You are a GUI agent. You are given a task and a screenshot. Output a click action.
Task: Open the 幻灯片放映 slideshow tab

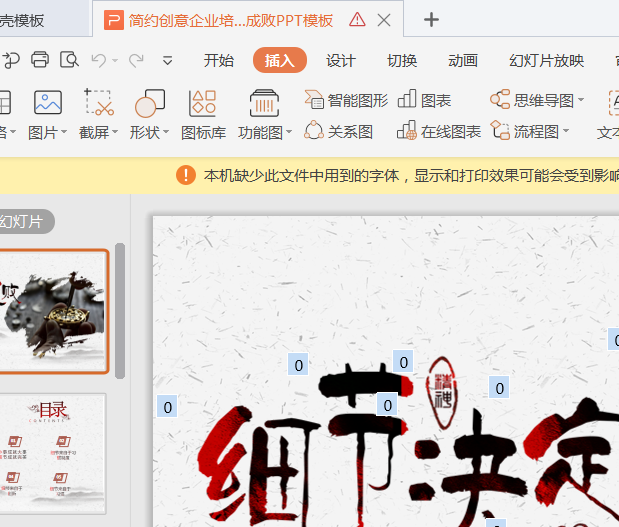click(x=546, y=60)
